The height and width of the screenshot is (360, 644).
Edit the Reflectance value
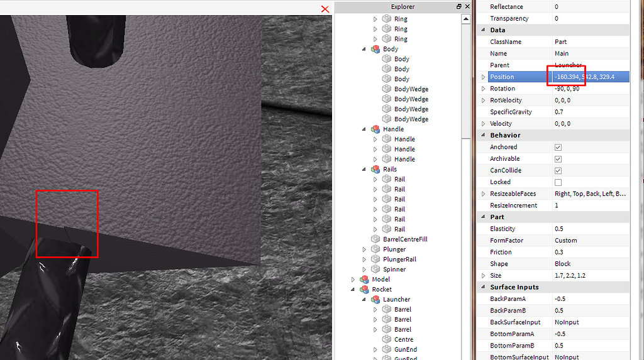click(x=591, y=6)
